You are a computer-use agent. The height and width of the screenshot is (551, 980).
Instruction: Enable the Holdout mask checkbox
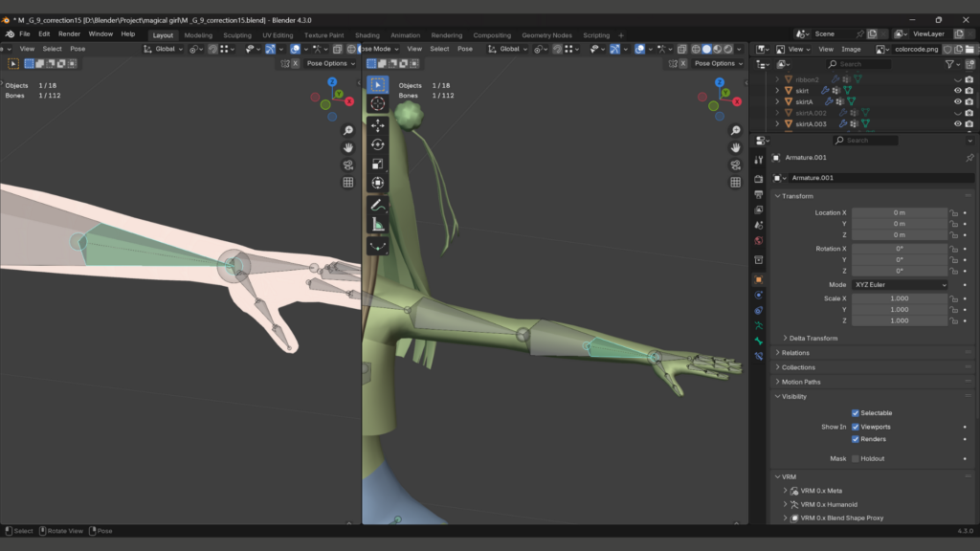coord(856,458)
